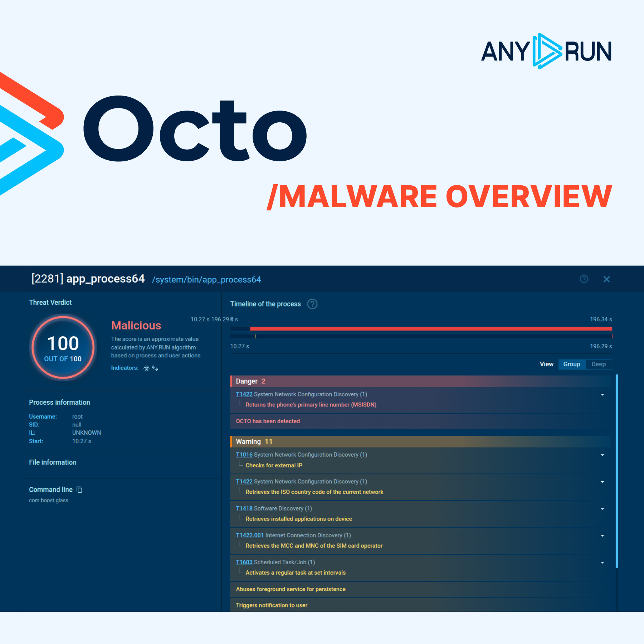Expand the T1418 Software Discovery entry

point(602,509)
